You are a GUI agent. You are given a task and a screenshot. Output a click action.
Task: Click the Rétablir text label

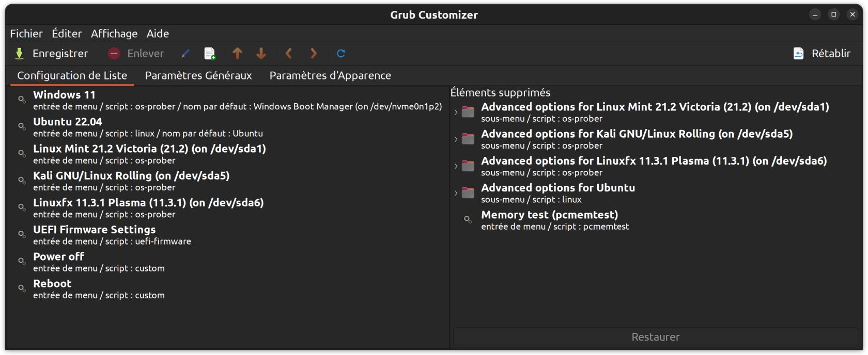[x=831, y=54]
